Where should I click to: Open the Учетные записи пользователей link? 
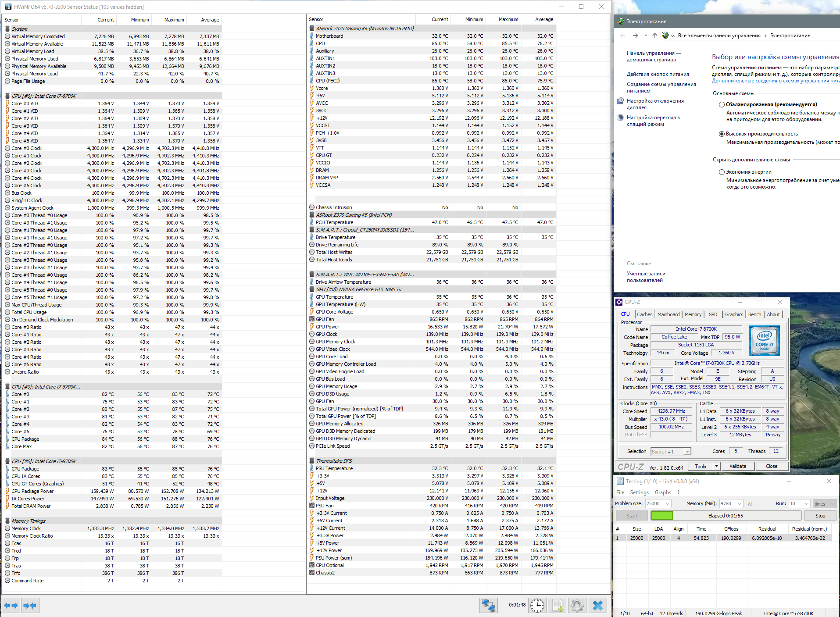tap(646, 277)
